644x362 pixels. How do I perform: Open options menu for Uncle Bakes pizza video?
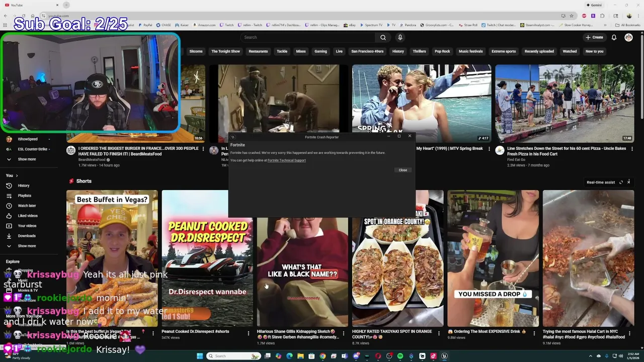632,149
